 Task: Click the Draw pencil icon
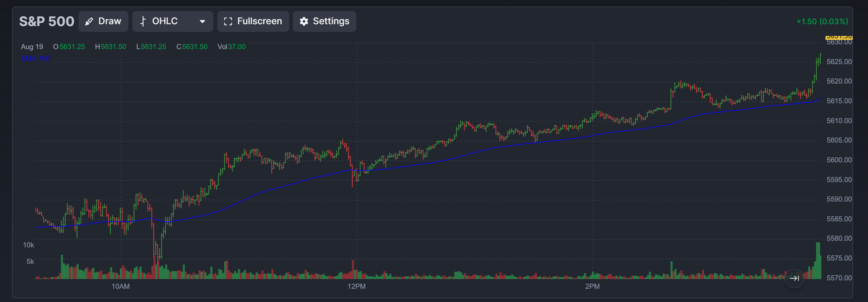[x=89, y=22]
